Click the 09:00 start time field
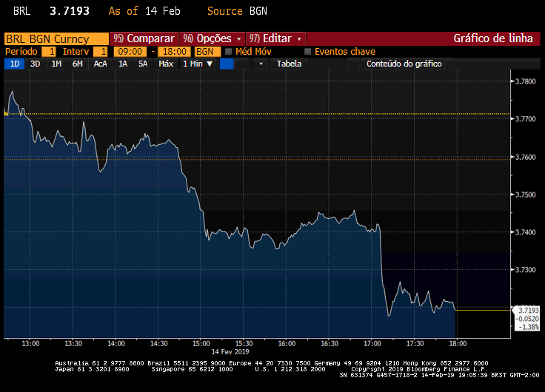The image size is (545, 392). point(130,52)
